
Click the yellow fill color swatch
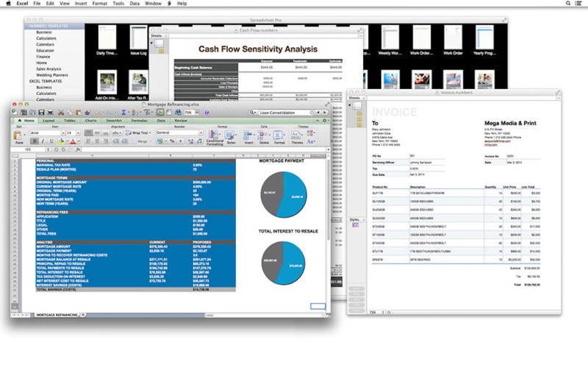click(x=61, y=141)
